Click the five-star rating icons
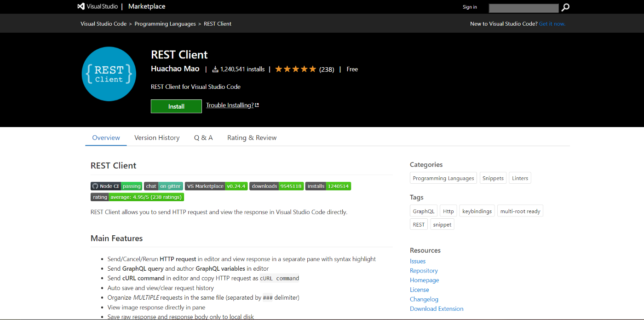The height and width of the screenshot is (320, 644). (296, 69)
